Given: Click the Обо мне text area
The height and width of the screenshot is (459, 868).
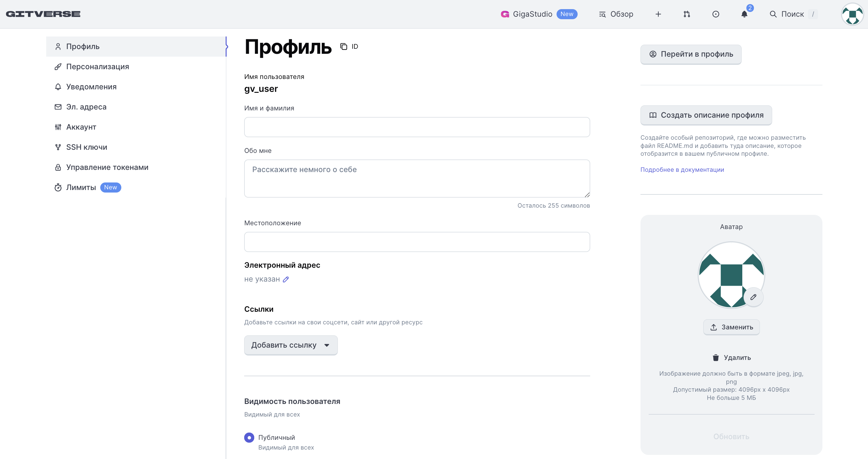Looking at the screenshot, I should coord(416,178).
